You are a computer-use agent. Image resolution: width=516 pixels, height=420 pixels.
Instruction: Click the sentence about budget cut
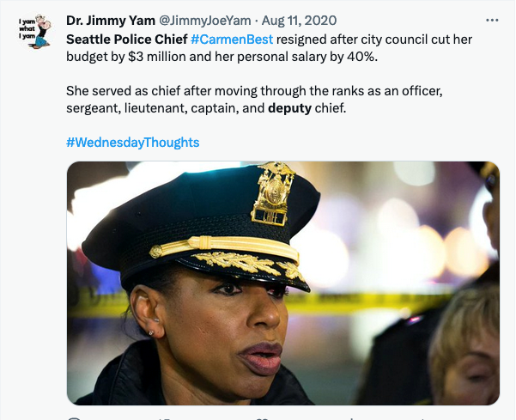click(270, 48)
